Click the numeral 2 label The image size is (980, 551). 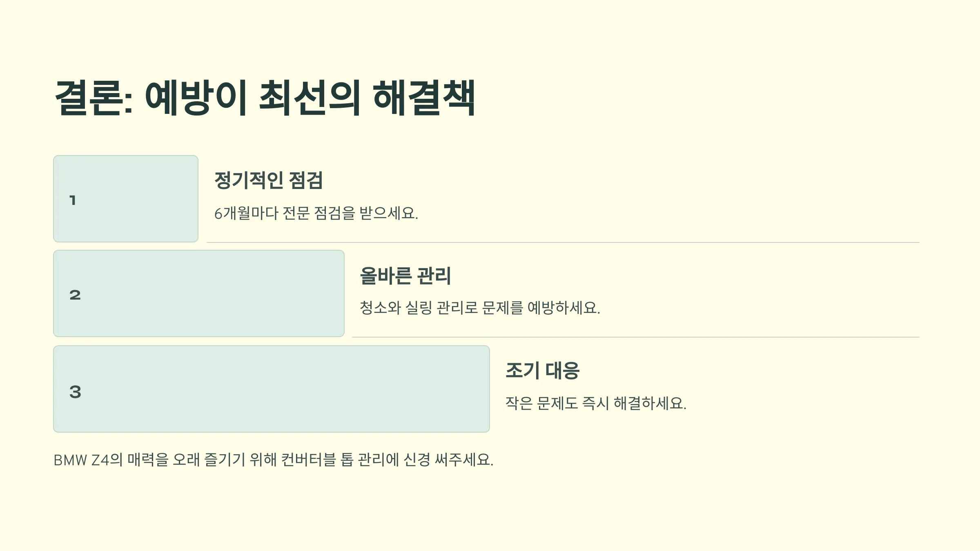tap(75, 295)
